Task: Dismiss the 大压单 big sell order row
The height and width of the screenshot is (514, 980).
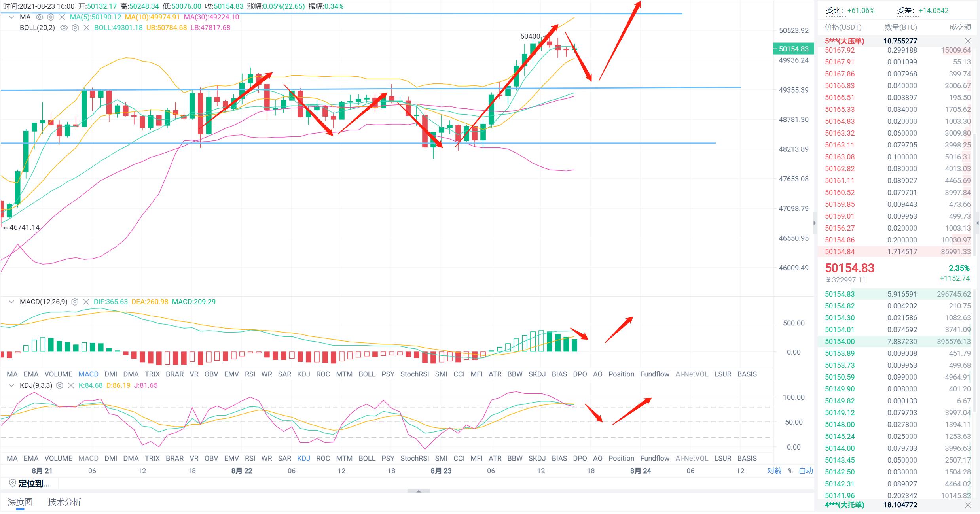Action: click(968, 41)
